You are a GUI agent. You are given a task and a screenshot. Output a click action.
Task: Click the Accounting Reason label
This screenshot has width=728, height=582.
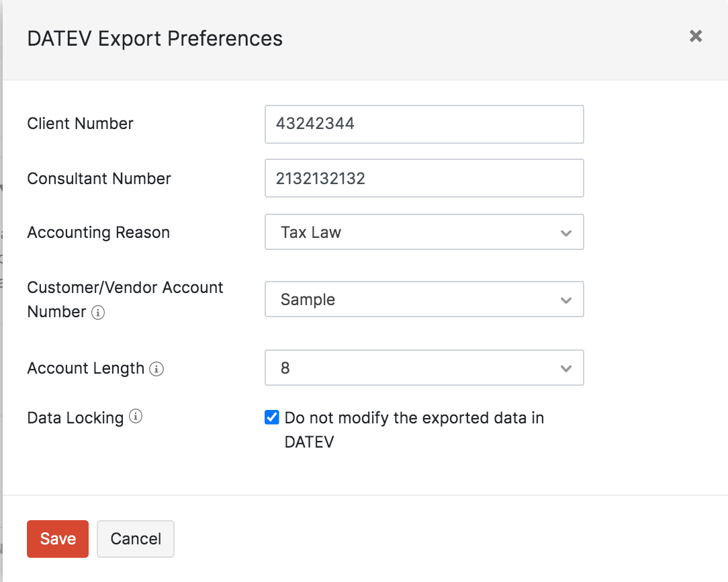click(x=99, y=233)
